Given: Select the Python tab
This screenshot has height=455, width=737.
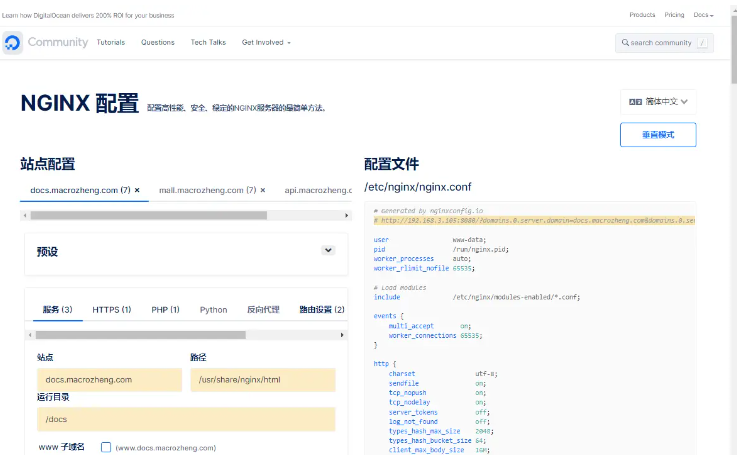Looking at the screenshot, I should pyautogui.click(x=213, y=309).
